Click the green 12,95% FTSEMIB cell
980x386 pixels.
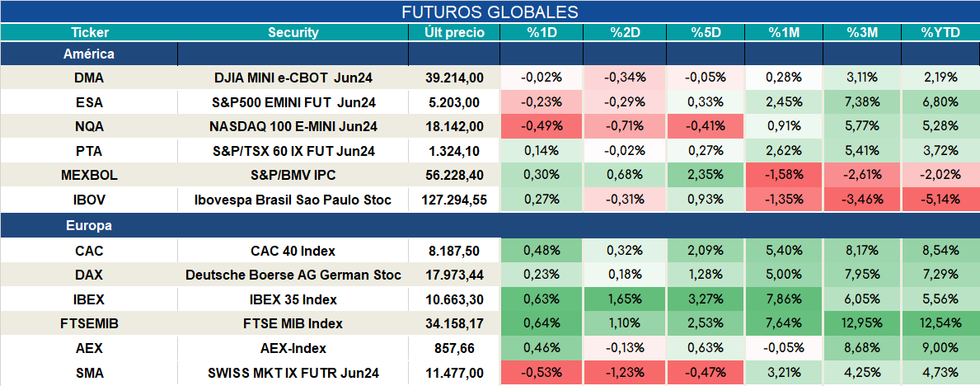coord(862,324)
